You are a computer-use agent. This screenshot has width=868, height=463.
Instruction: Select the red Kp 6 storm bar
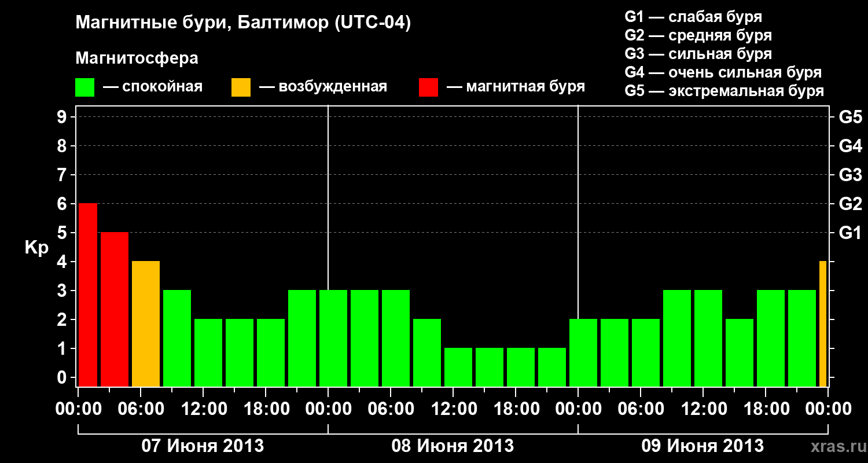[88, 295]
